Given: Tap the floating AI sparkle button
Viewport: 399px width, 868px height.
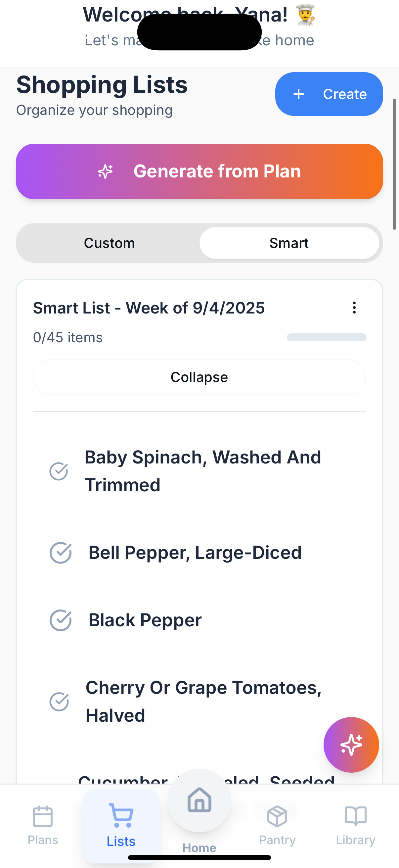Looking at the screenshot, I should click(351, 745).
